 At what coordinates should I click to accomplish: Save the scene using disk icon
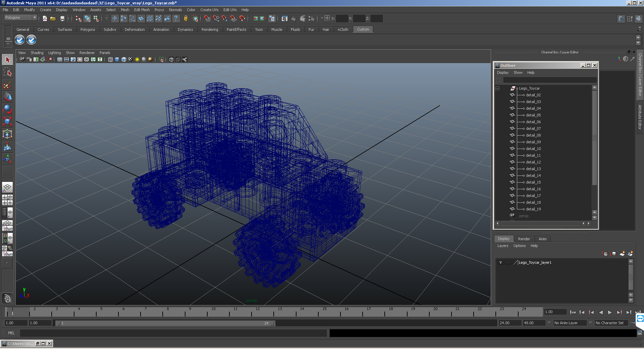pos(62,18)
